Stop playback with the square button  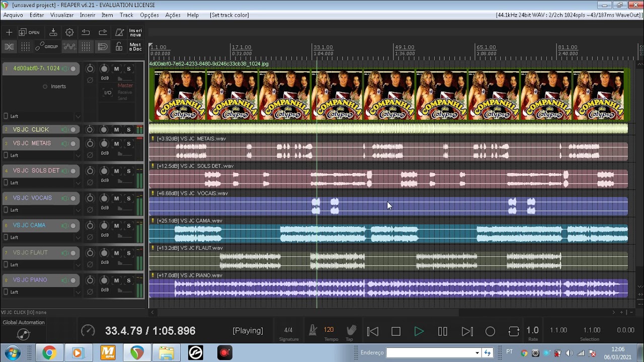pos(396,331)
